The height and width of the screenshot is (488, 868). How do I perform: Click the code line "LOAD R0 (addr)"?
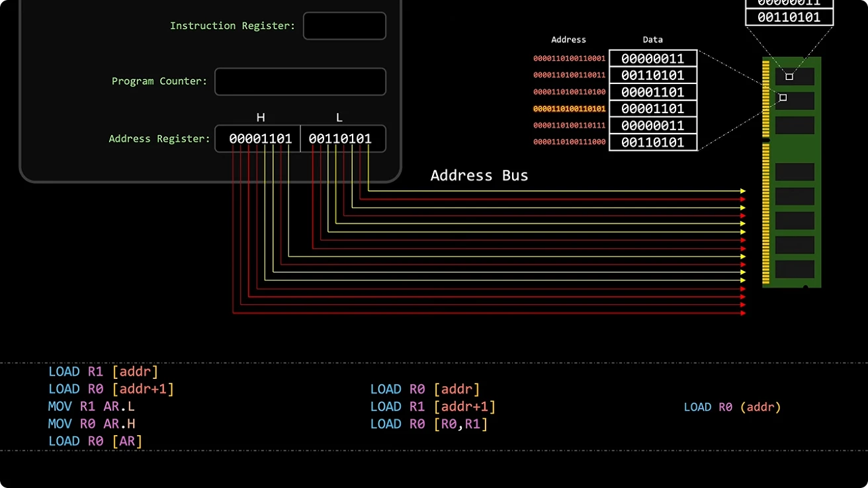(732, 407)
